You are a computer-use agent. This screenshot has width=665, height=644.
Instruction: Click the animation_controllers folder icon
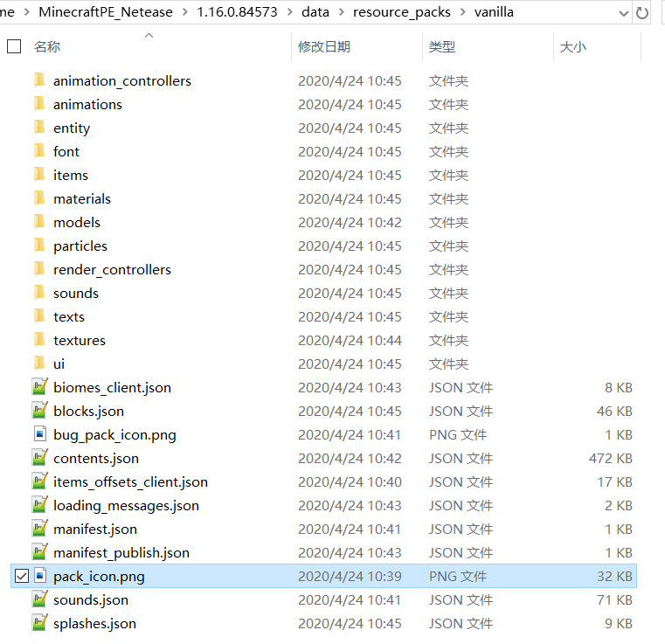click(x=39, y=80)
